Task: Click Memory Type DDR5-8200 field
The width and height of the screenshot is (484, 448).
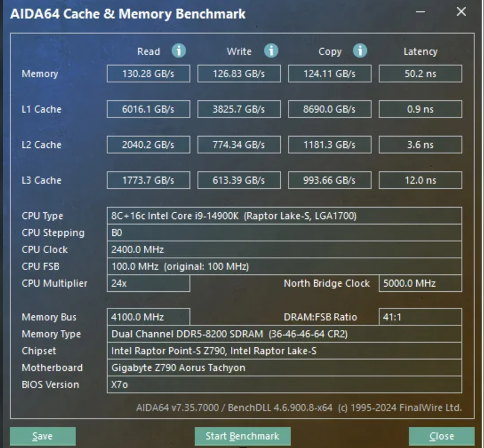Action: coord(284,334)
